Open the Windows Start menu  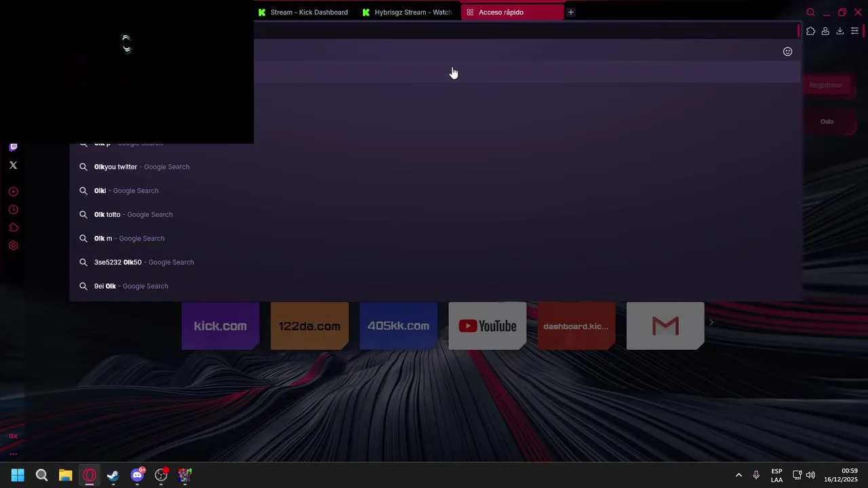tap(18, 475)
